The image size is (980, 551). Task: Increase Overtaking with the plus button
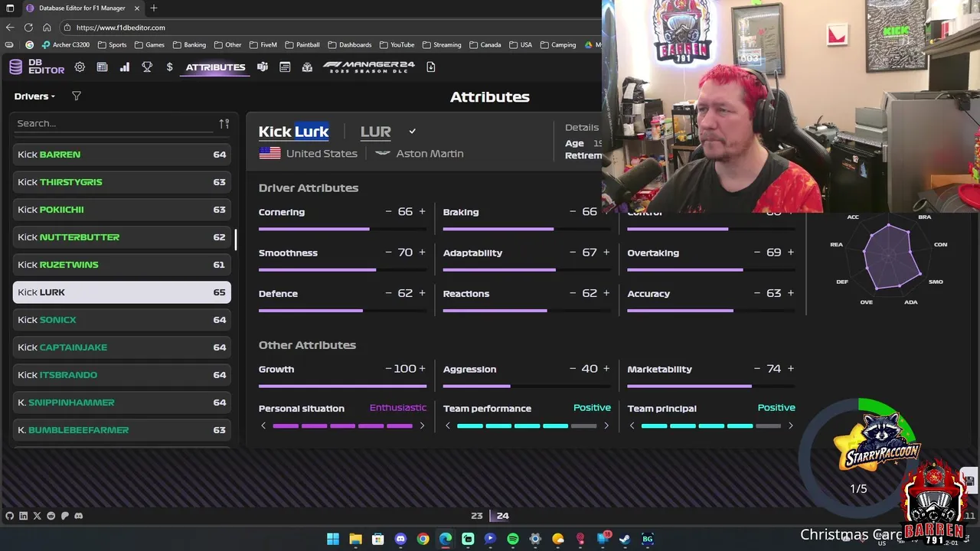click(x=791, y=252)
